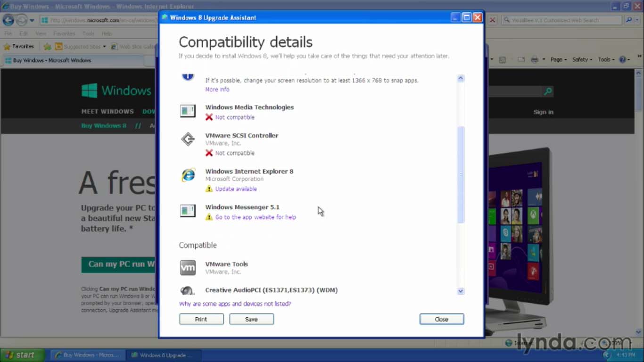Select the Buy Windows - Microsoft Windows tab

pos(73,60)
